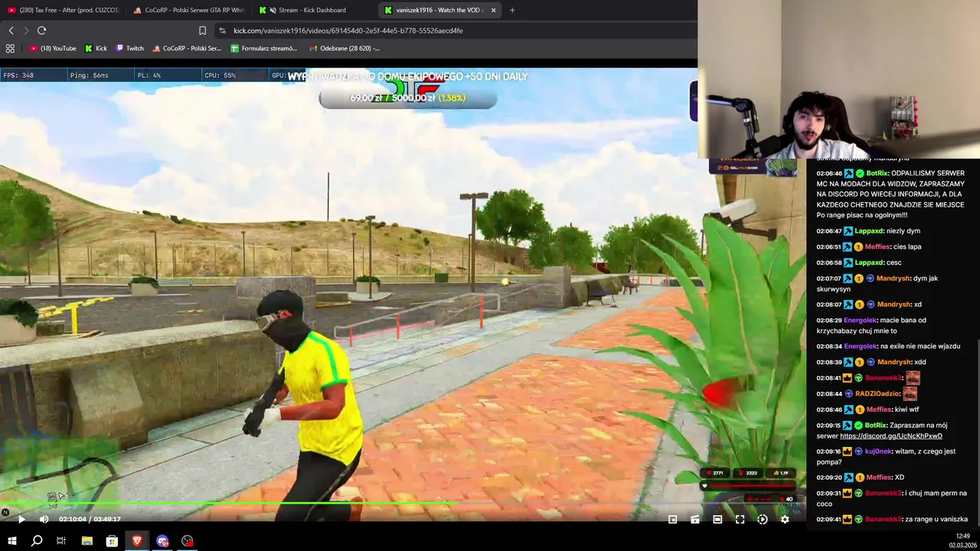Click Mandrysh username at 02:07:07
The width and height of the screenshot is (980, 551).
(893, 279)
